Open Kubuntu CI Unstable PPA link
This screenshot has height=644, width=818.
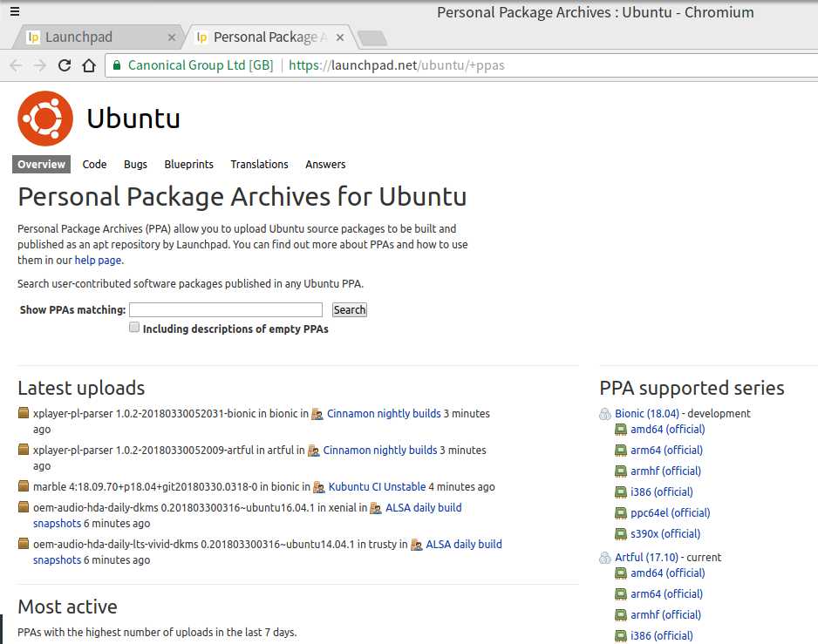pos(377,486)
